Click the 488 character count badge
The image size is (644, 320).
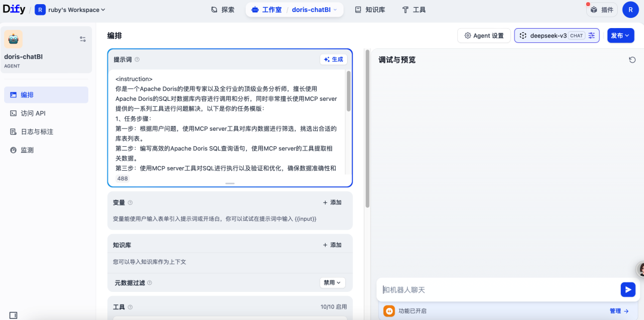122,179
